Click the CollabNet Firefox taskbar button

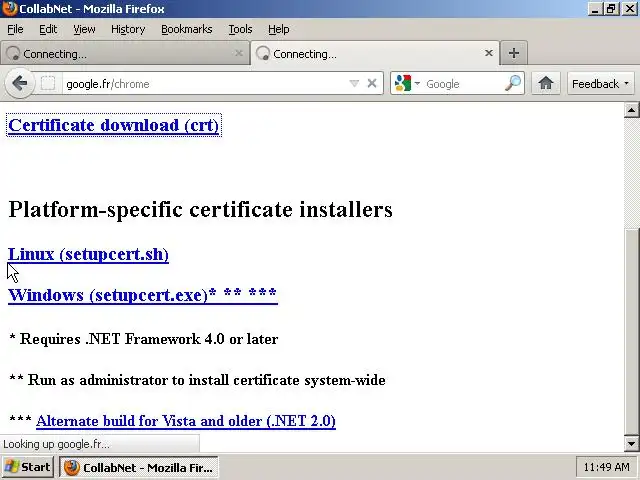point(139,467)
